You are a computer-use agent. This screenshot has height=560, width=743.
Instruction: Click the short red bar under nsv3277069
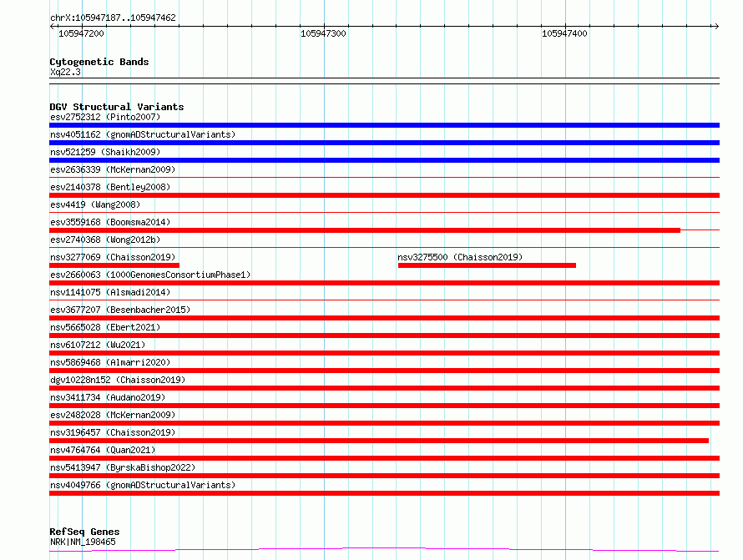click(x=114, y=265)
